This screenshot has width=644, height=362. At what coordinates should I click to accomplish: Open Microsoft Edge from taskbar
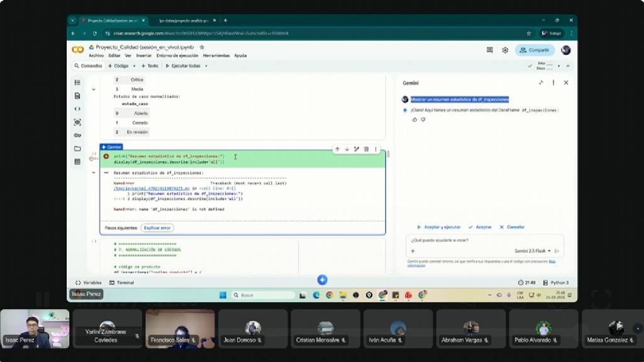[x=316, y=295]
